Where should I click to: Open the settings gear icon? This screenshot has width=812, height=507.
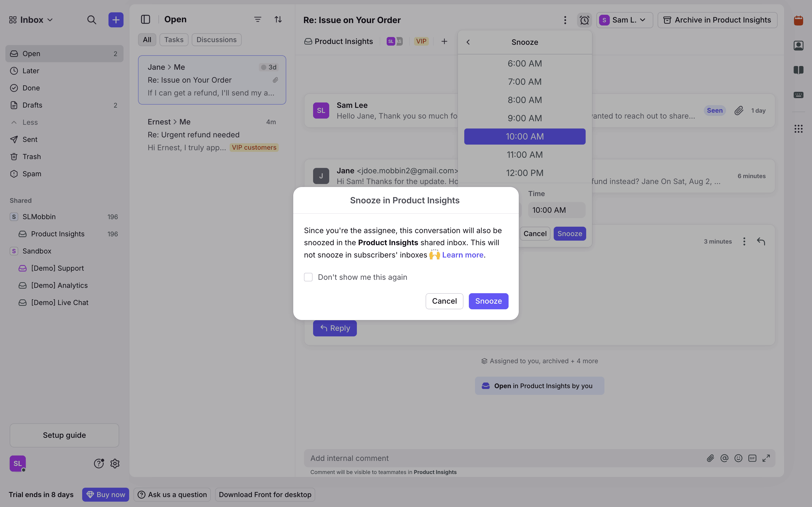115,464
